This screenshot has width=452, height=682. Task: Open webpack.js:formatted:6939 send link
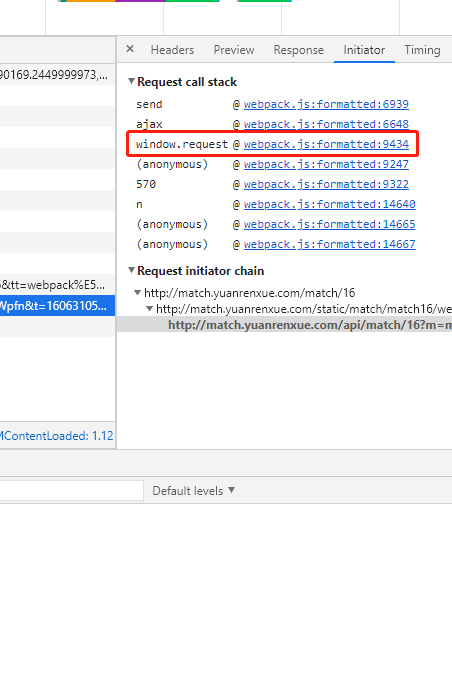click(326, 104)
